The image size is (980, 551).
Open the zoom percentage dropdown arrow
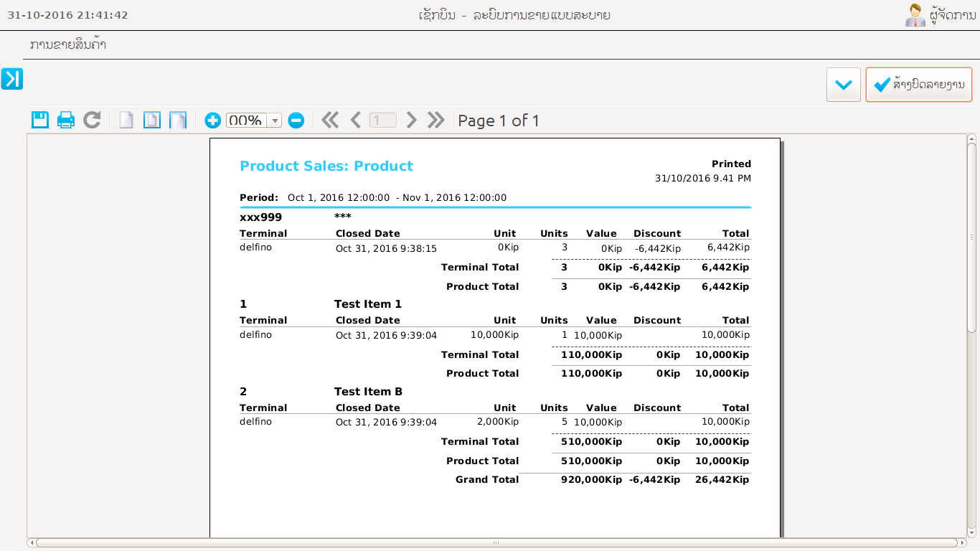[274, 121]
